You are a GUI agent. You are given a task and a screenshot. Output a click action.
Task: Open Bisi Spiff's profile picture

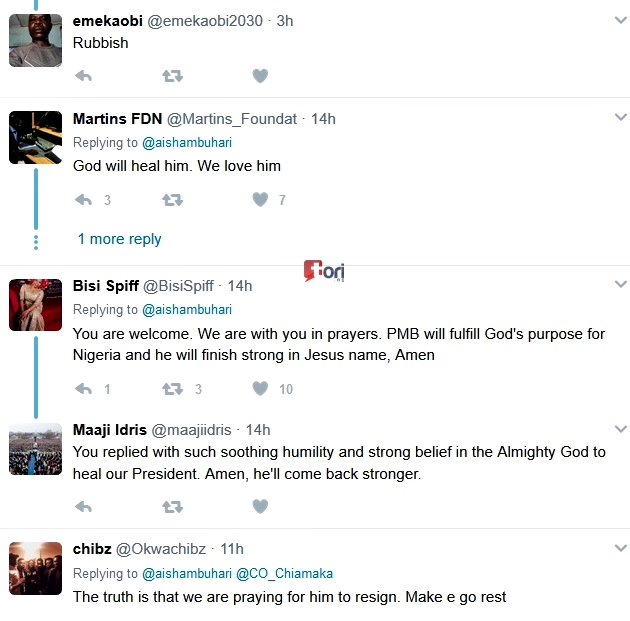35,304
